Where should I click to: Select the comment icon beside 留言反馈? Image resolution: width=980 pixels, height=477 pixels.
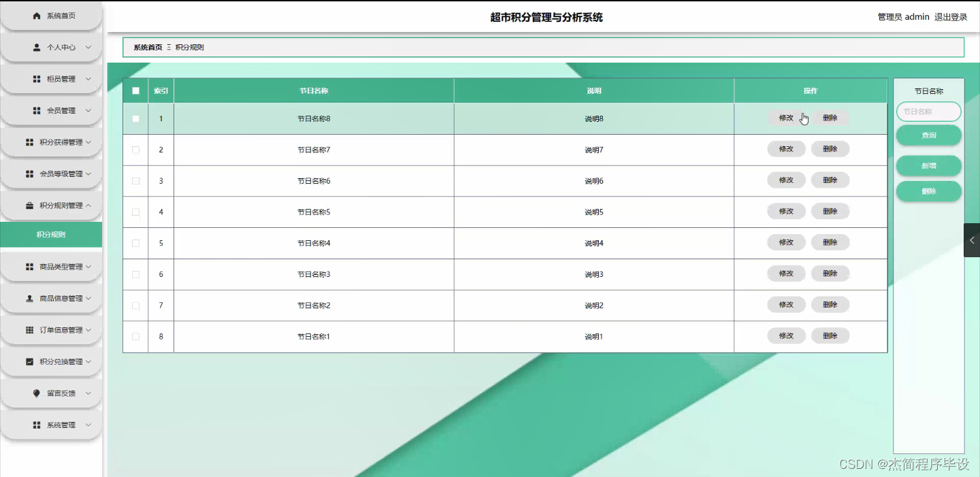[35, 393]
